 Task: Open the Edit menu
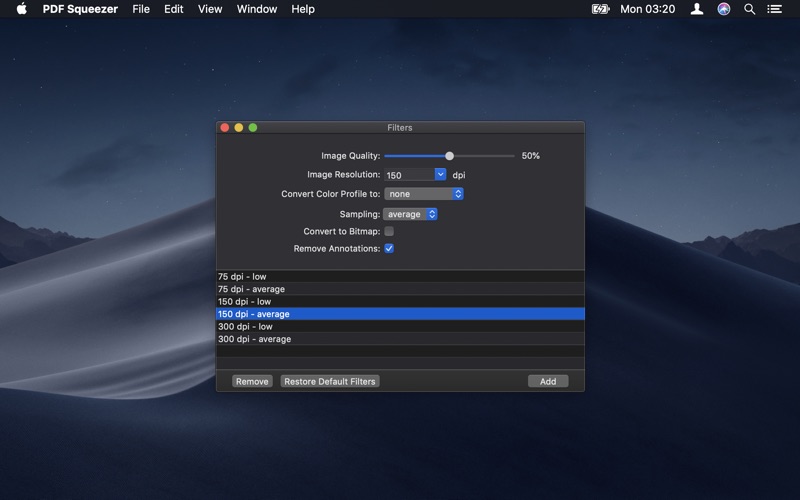pyautogui.click(x=173, y=9)
